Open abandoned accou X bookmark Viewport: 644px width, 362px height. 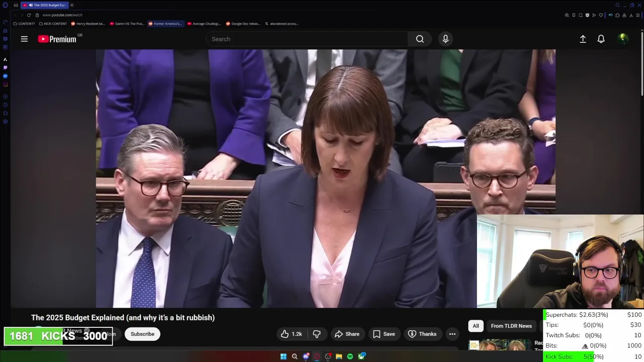tap(281, 24)
